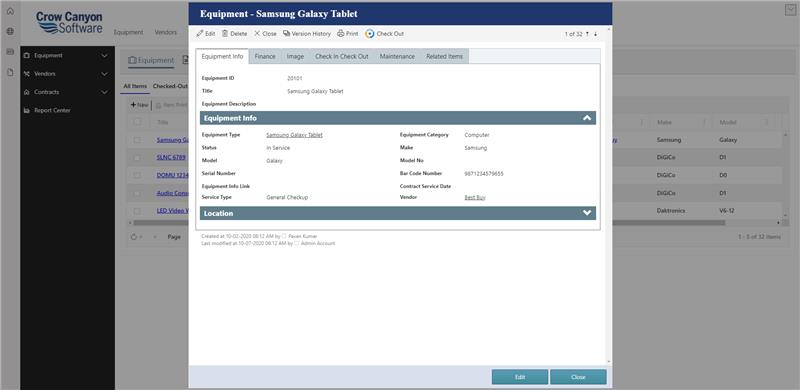
Task: Open the document icon in the left rail
Action: pyautogui.click(x=10, y=72)
